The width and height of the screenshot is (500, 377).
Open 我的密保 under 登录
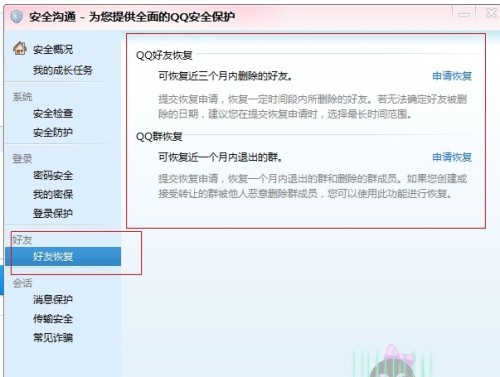(53, 194)
